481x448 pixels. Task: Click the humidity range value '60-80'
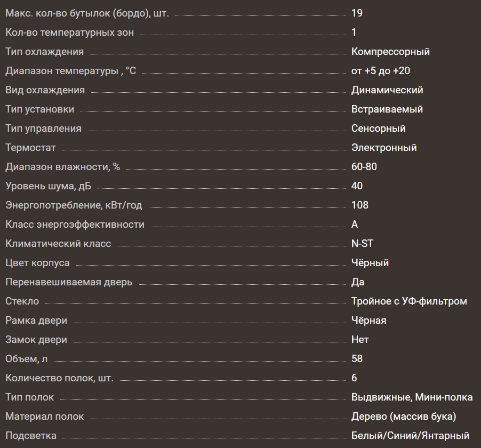point(364,167)
